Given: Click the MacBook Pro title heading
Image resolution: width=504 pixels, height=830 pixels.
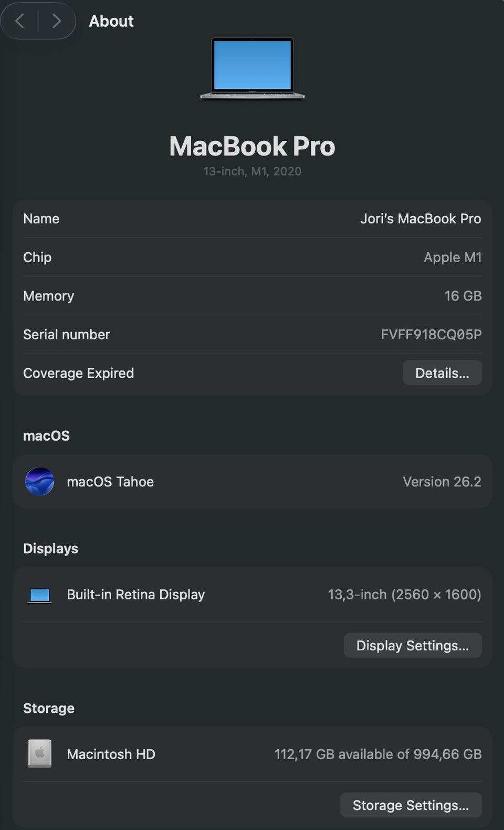Looking at the screenshot, I should 252,146.
